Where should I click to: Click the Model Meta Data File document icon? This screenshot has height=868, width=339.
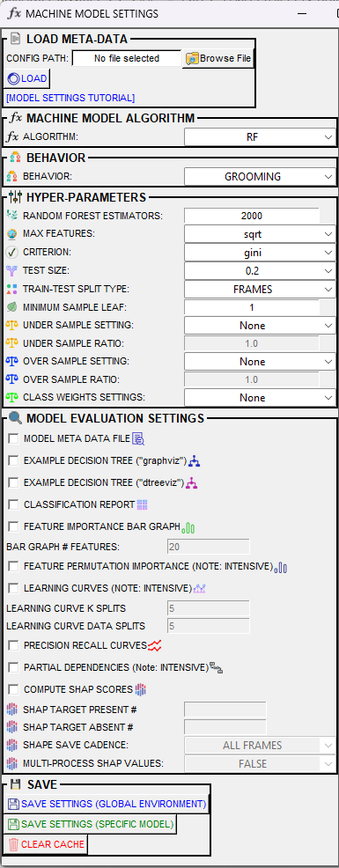(x=138, y=439)
